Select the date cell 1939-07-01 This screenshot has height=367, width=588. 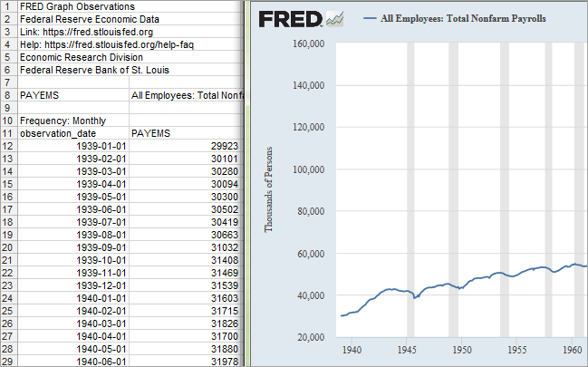pyautogui.click(x=73, y=222)
